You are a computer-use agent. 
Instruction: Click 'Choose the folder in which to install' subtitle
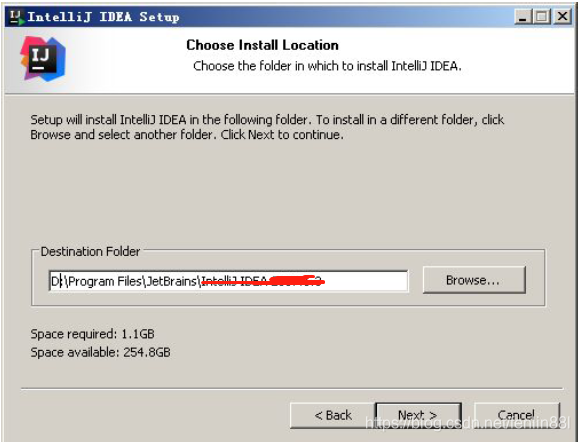(327, 66)
